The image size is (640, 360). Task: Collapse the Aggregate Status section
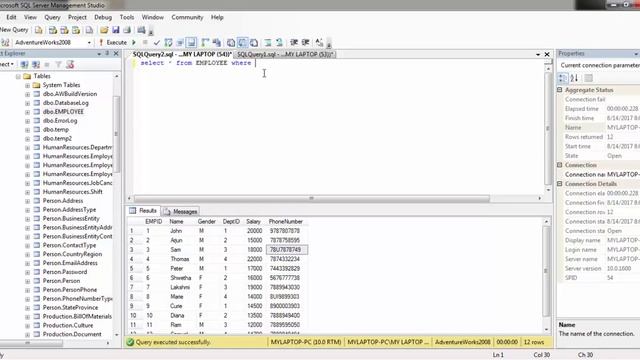560,90
